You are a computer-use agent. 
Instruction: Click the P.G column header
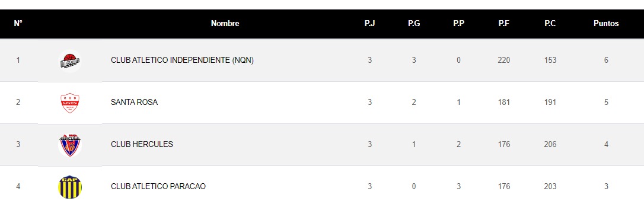pyautogui.click(x=413, y=24)
